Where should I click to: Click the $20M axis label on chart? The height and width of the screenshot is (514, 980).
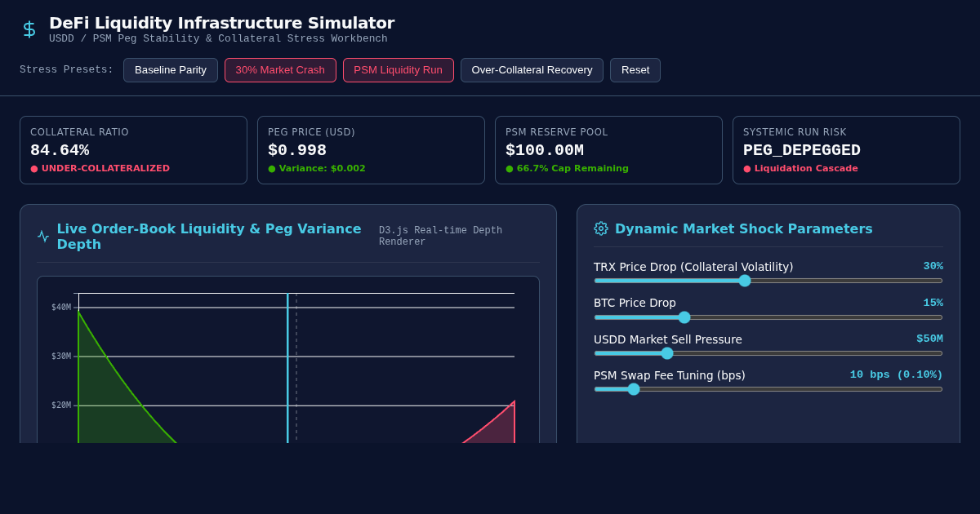coord(61,405)
